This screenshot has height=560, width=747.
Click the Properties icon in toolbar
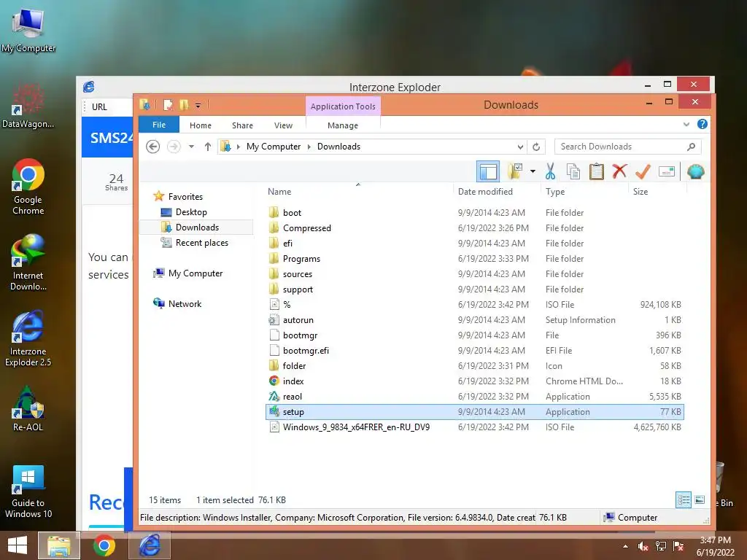667,171
